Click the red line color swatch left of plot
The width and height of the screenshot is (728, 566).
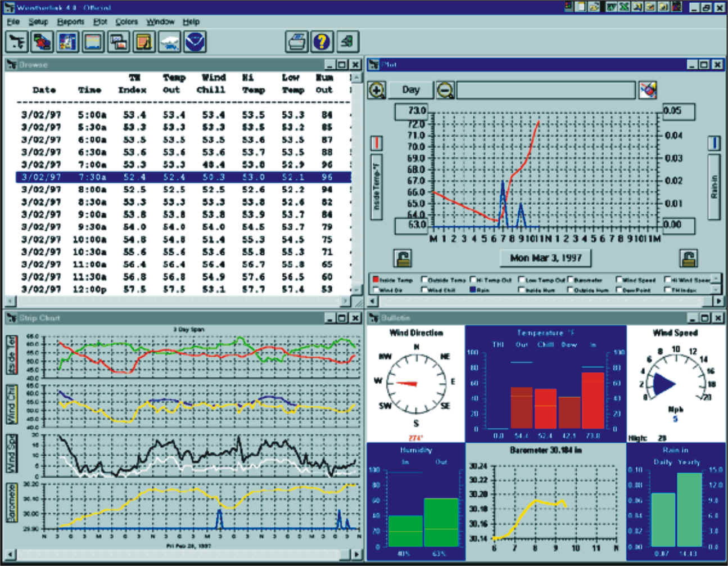coord(377,142)
